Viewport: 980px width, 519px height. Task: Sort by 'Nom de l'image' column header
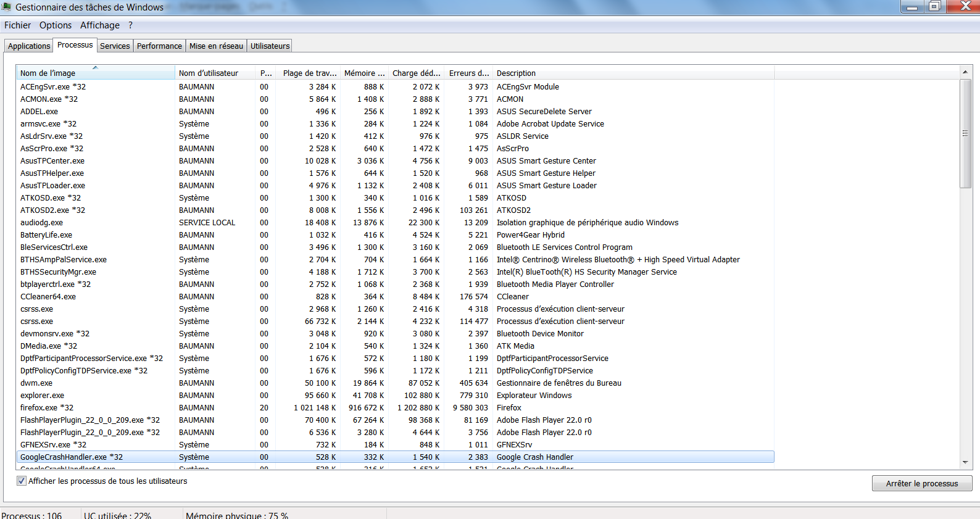point(96,73)
